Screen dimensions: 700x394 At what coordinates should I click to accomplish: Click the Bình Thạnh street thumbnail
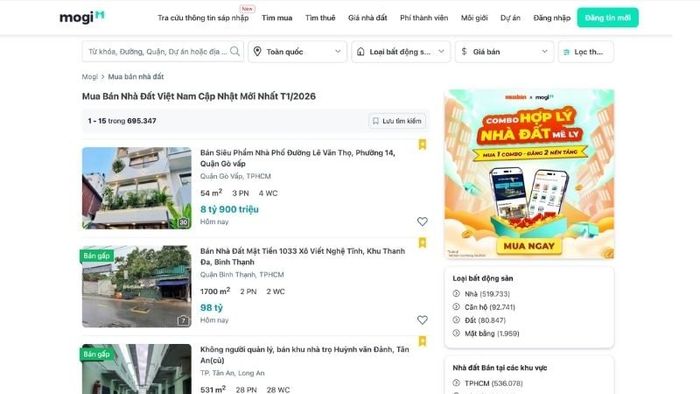137,286
